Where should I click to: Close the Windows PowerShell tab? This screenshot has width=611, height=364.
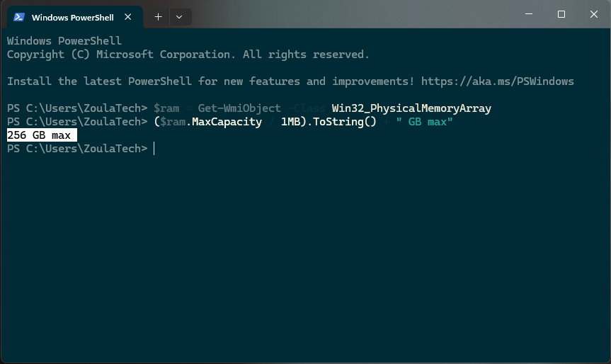[x=128, y=17]
